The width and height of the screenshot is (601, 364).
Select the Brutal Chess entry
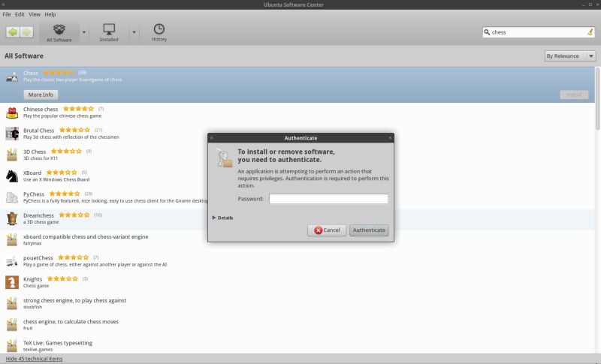pos(297,134)
